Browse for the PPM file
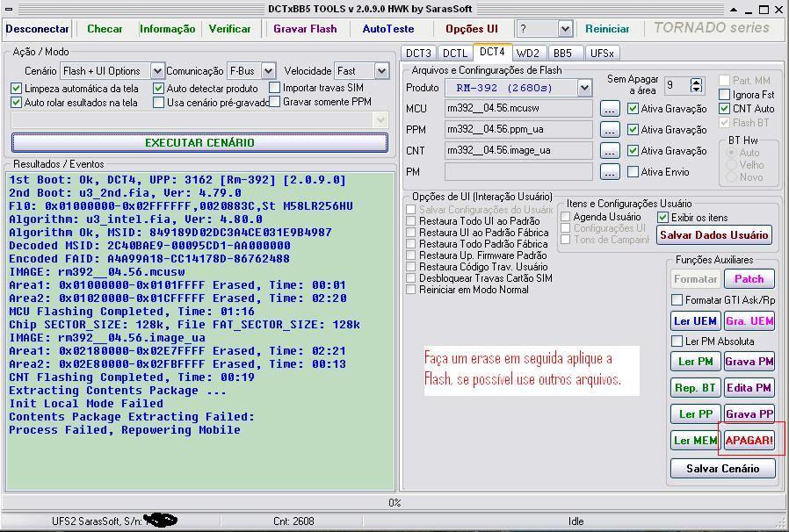Screen dimensions: 789x532 [x=610, y=130]
